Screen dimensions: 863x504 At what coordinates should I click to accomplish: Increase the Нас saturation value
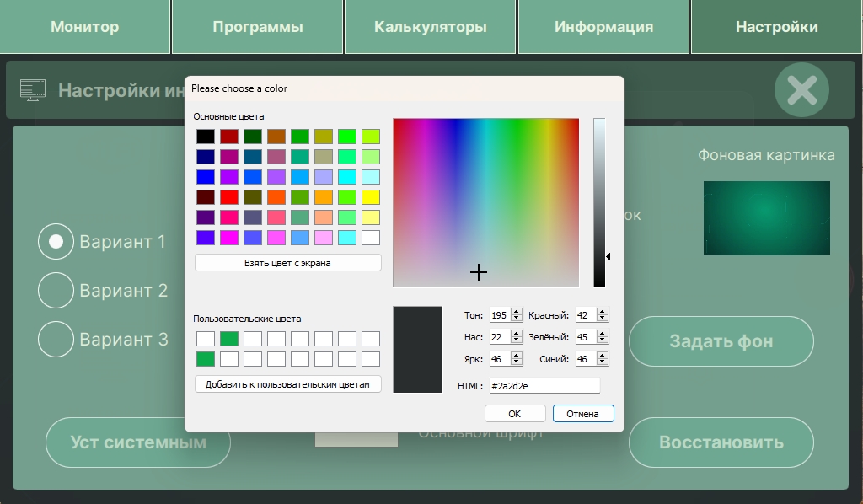coord(517,334)
